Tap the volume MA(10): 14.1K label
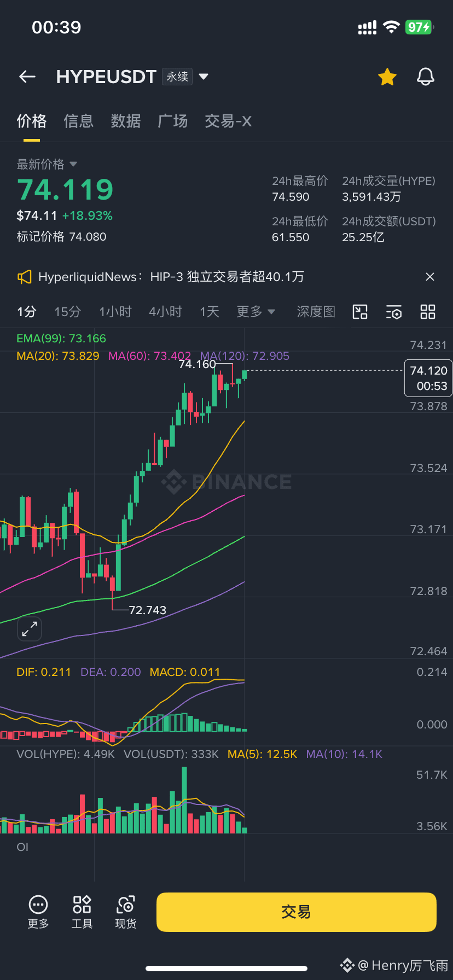Image resolution: width=453 pixels, height=980 pixels. pos(344,754)
